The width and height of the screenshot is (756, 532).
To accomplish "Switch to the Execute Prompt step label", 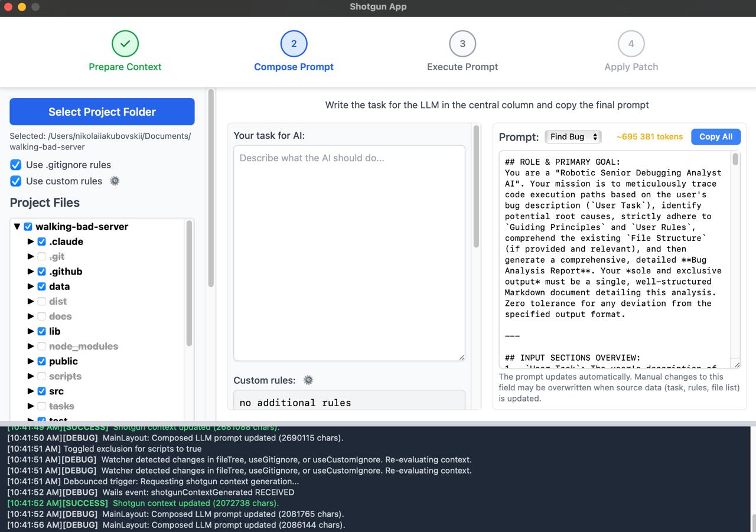I will [462, 67].
